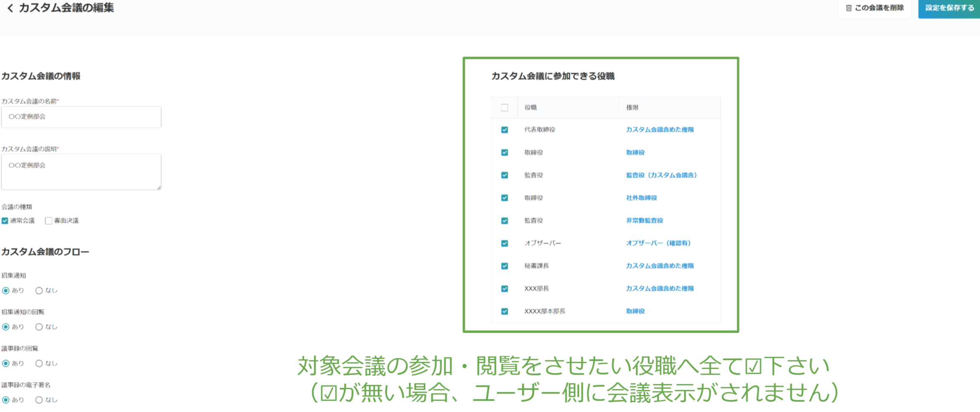Open the オブザーバー（確認有） permission link

(658, 243)
